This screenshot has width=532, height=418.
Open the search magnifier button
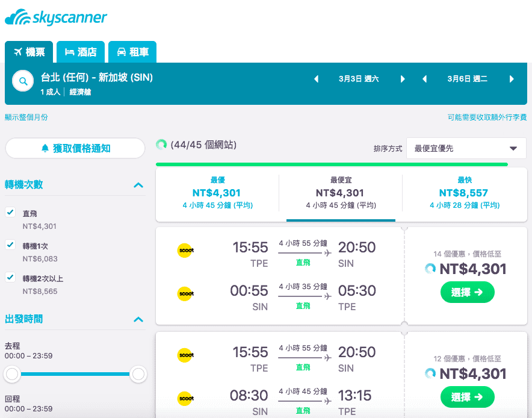23,81
